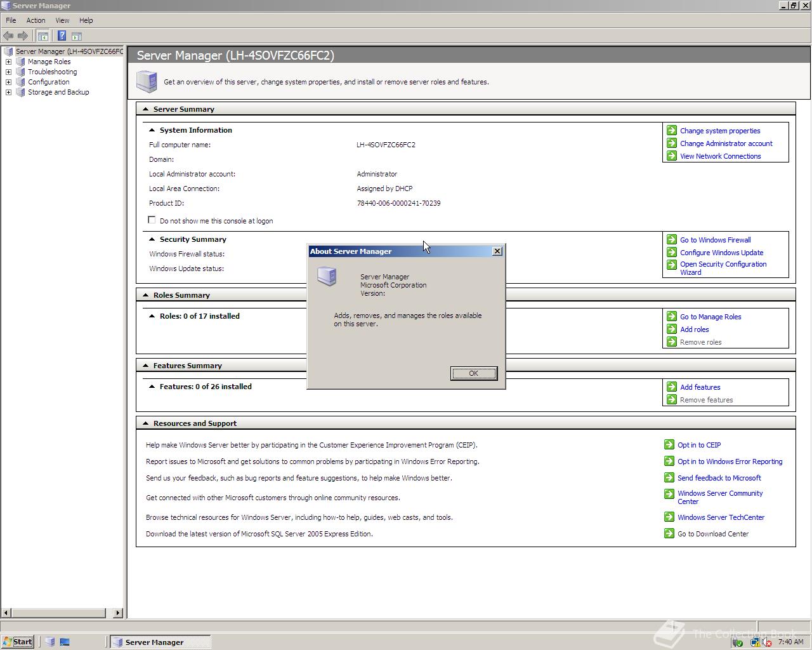Click Opt in to Windows Error Reporting link
The width and height of the screenshot is (812, 650).
point(730,461)
